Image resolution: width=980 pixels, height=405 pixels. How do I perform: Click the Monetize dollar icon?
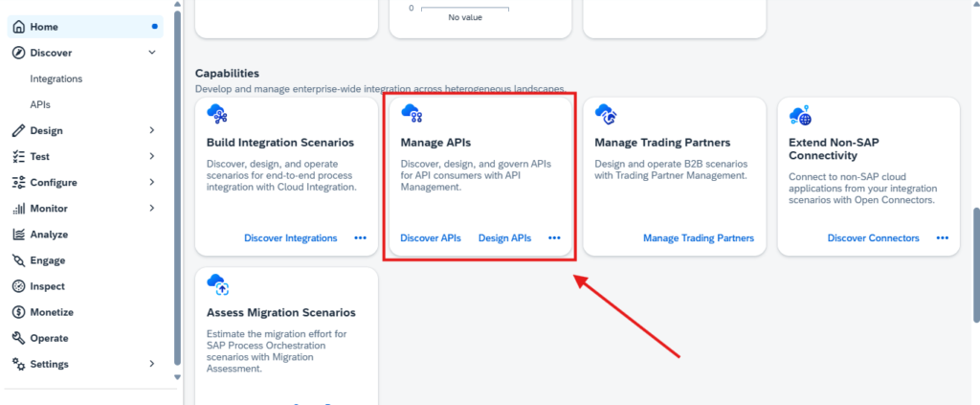click(x=19, y=312)
